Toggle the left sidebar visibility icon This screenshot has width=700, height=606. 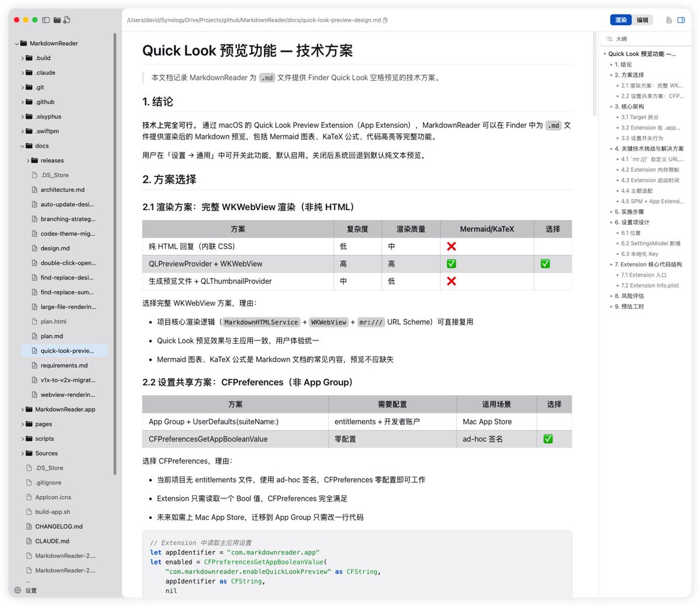(x=46, y=20)
